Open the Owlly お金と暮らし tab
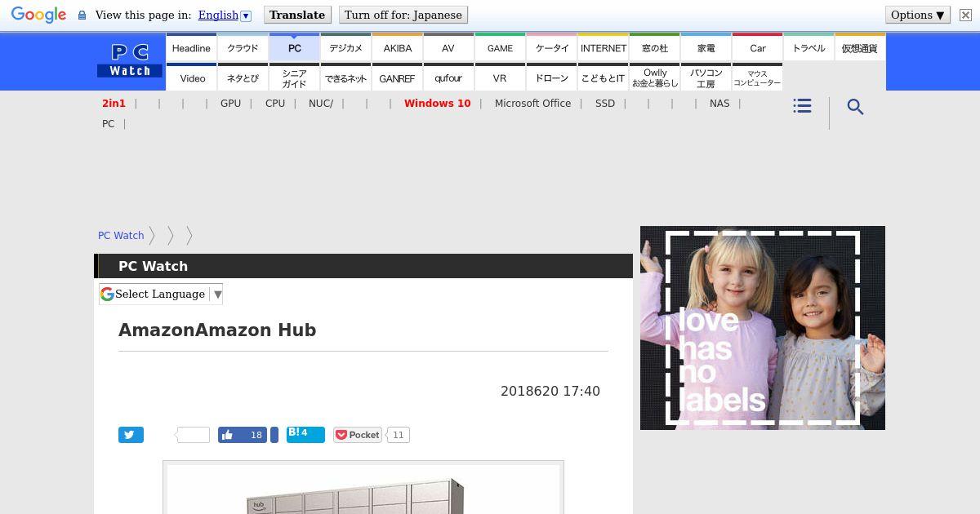 tap(655, 78)
